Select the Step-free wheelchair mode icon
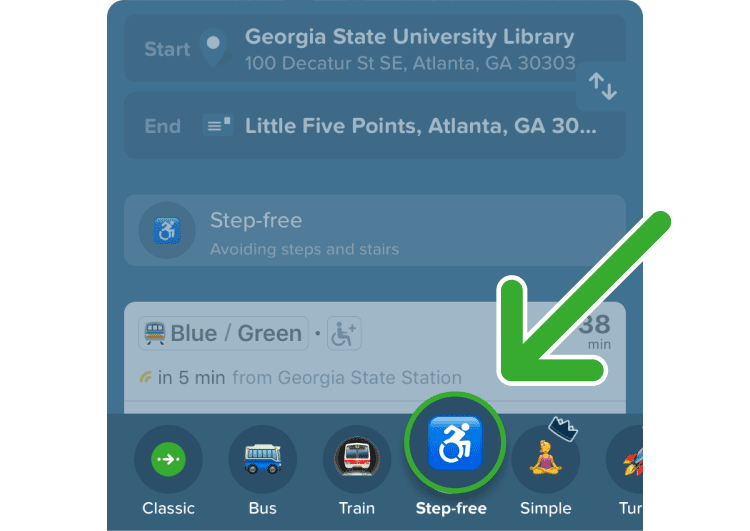Viewport: 750px width, 531px height. coord(455,442)
